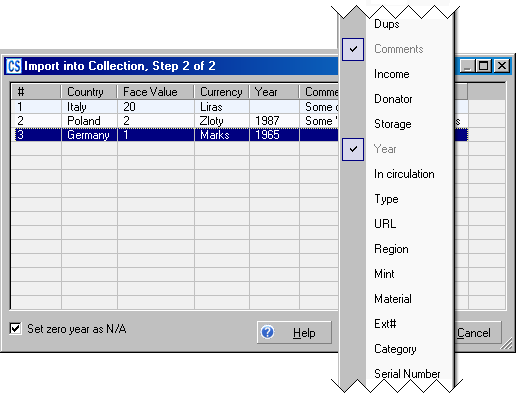516x397 pixels.
Task: Click row number 1 cell
Action: [36, 107]
